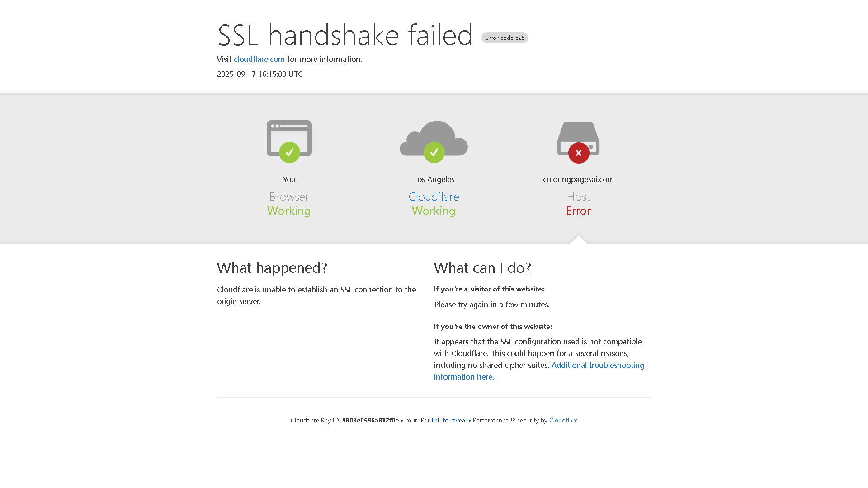Image resolution: width=868 pixels, height=488 pixels.
Task: Click the UTC timestamp text
Action: [259, 74]
